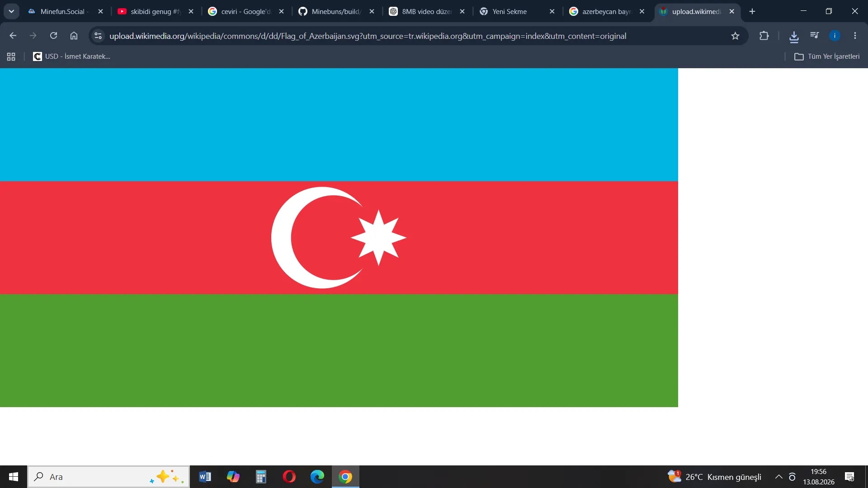
Task: Open the weather widget showing 26°C
Action: click(x=715, y=477)
